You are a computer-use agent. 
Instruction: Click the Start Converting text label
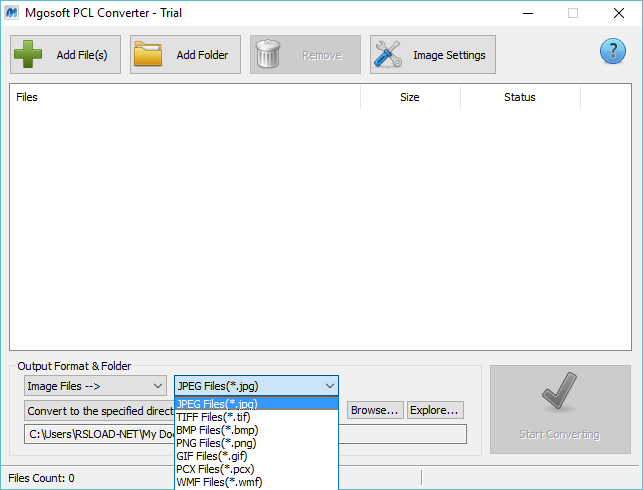coord(559,434)
